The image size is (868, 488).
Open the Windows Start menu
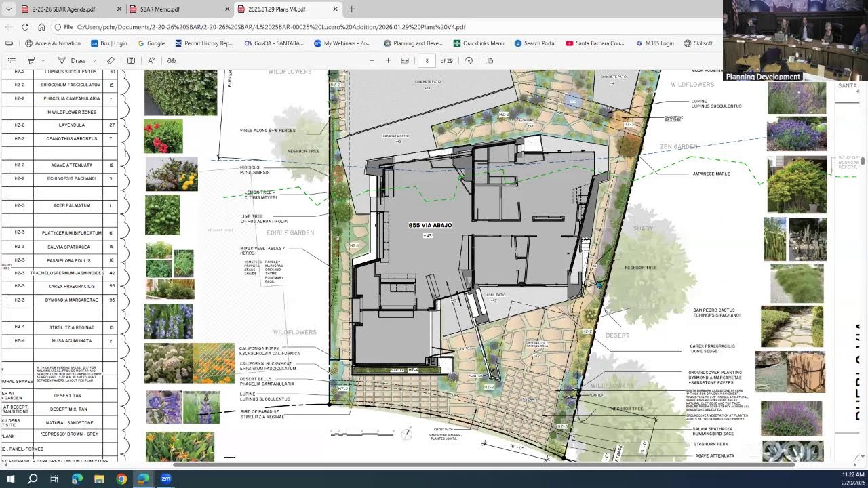coord(10,479)
